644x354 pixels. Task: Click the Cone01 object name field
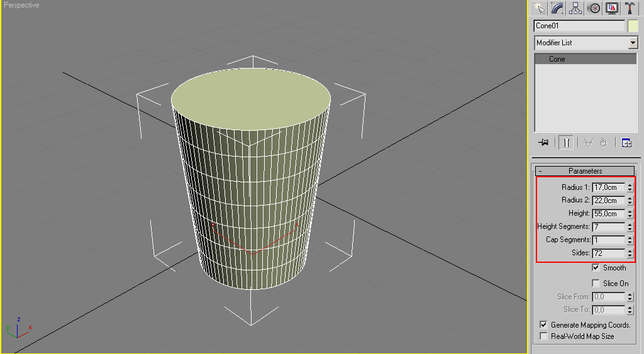(x=579, y=26)
